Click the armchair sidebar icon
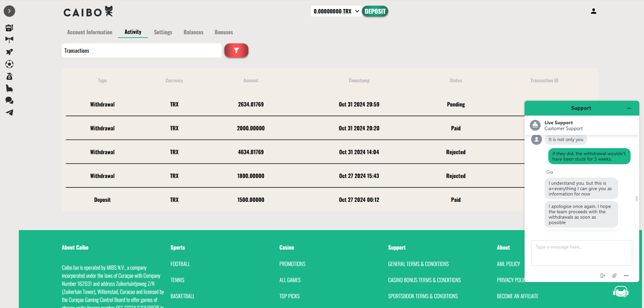This screenshot has height=308, width=644. point(9,88)
